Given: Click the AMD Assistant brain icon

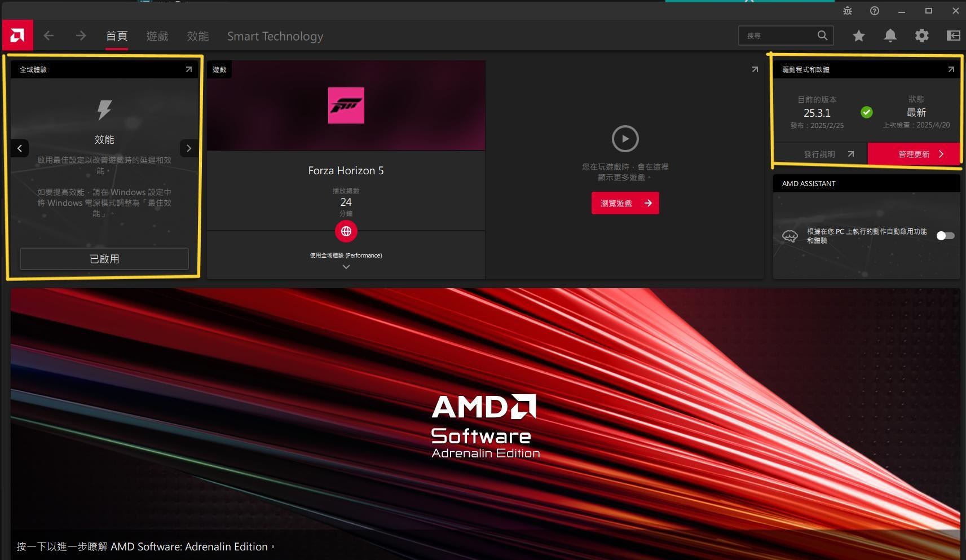Looking at the screenshot, I should [x=790, y=236].
